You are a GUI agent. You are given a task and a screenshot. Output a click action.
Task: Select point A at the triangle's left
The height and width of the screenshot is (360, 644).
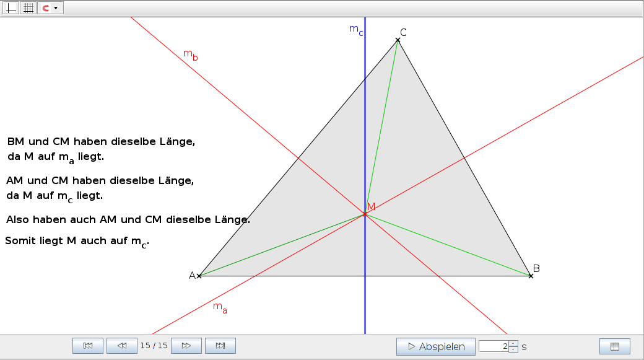(199, 276)
